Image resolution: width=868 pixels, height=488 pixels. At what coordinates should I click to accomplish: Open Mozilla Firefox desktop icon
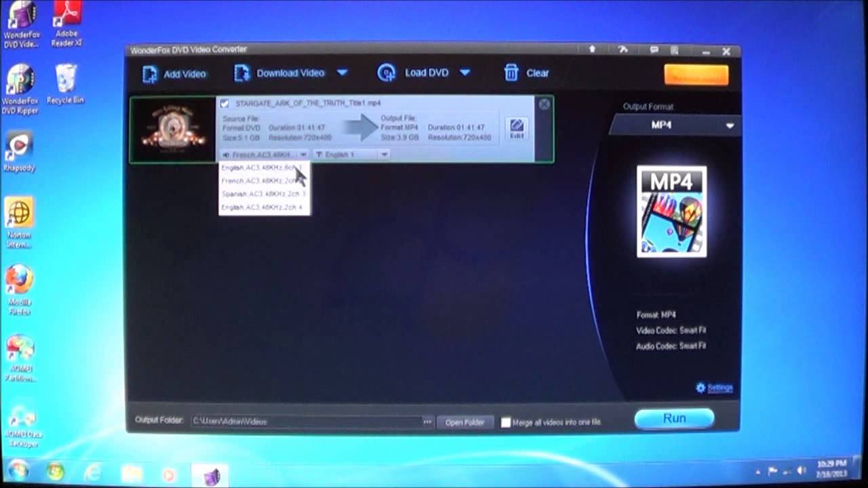(x=20, y=290)
